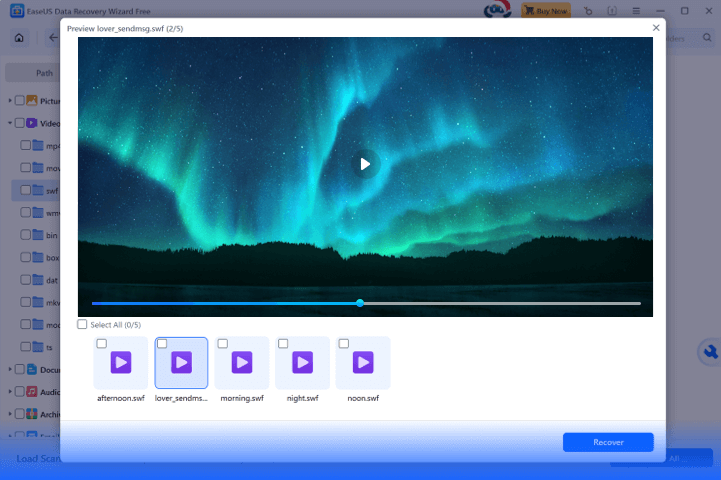
Task: Expand the Audio tree node
Action: pyautogui.click(x=10, y=391)
